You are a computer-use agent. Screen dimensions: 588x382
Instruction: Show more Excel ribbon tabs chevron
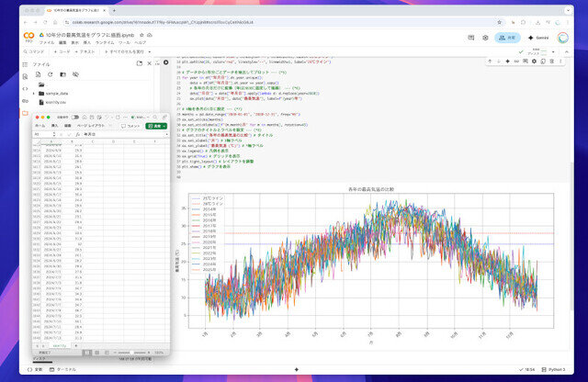tap(111, 126)
